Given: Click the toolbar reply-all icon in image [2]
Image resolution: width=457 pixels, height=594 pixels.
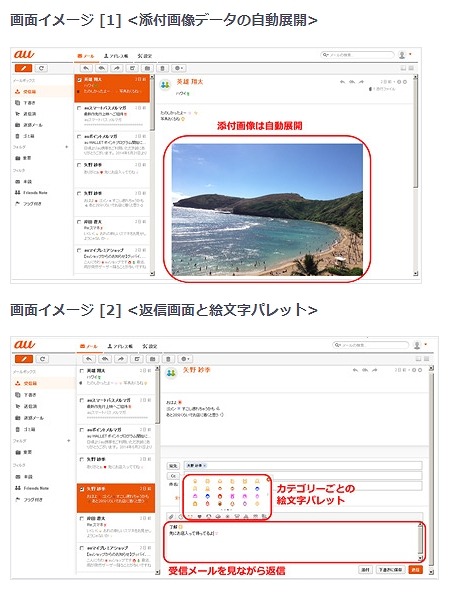Looking at the screenshot, I should [105, 359].
